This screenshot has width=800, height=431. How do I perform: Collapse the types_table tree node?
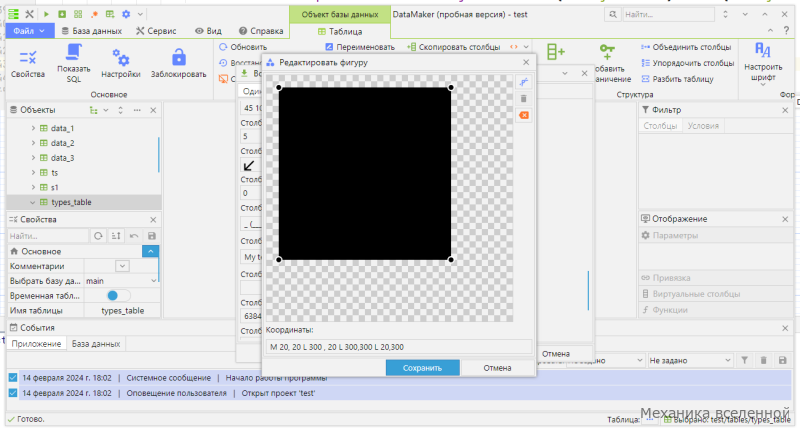(x=33, y=202)
